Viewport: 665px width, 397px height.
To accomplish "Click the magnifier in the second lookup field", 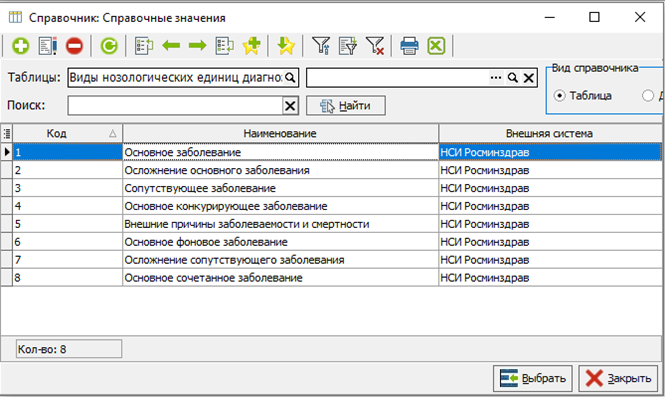I will click(513, 78).
